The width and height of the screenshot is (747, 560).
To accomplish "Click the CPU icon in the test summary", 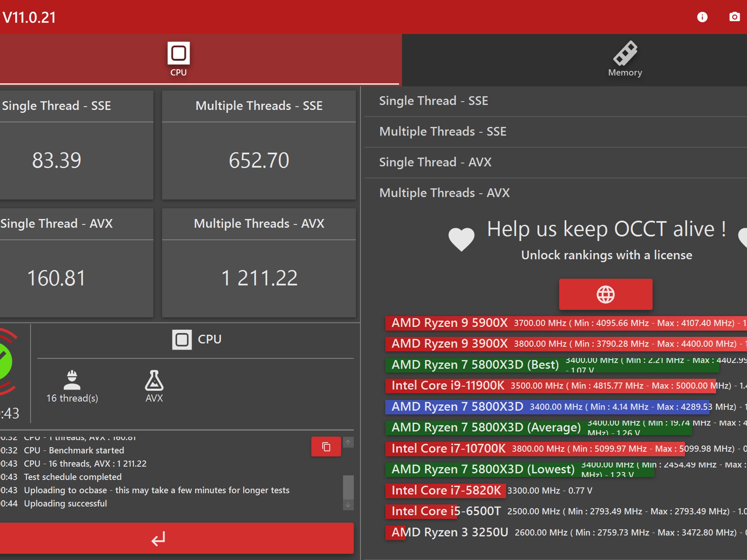I will (x=182, y=339).
